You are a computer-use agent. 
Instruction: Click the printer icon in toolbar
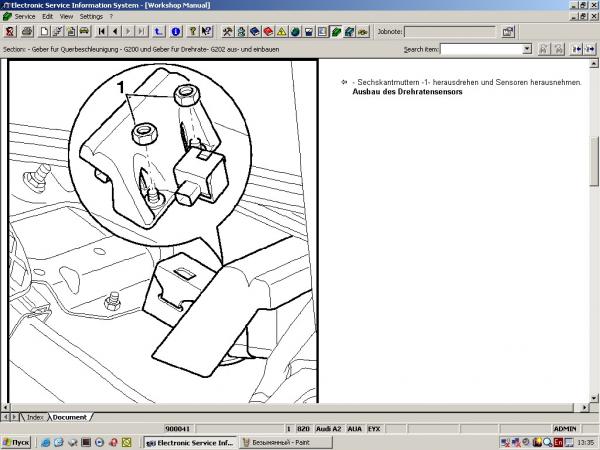click(x=27, y=31)
